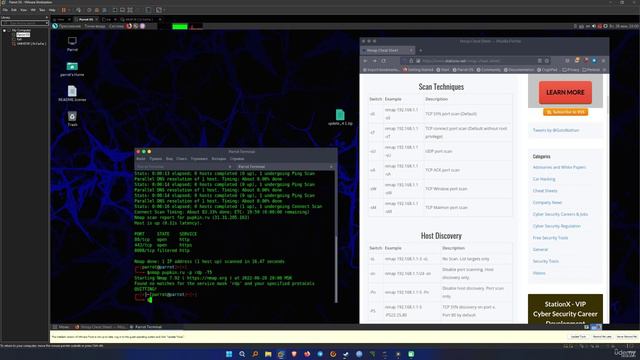Open VMware Edit menu

[x=14, y=10]
